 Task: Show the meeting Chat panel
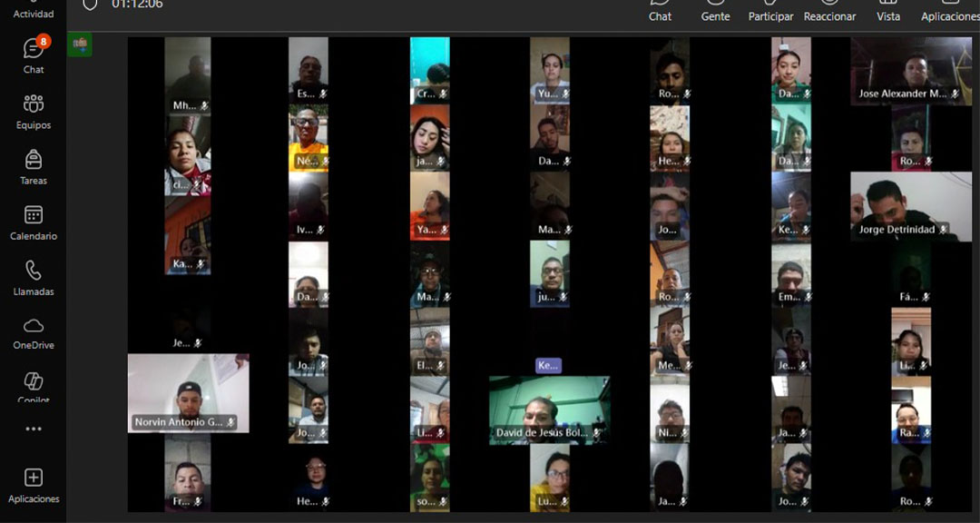pyautogui.click(x=661, y=11)
